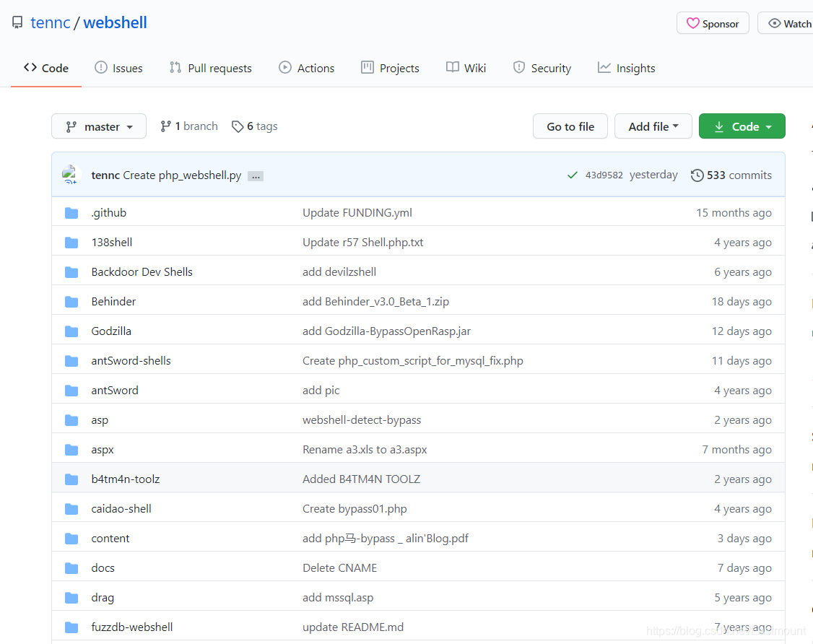
Task: Open commit hash 43d9582
Action: (604, 175)
